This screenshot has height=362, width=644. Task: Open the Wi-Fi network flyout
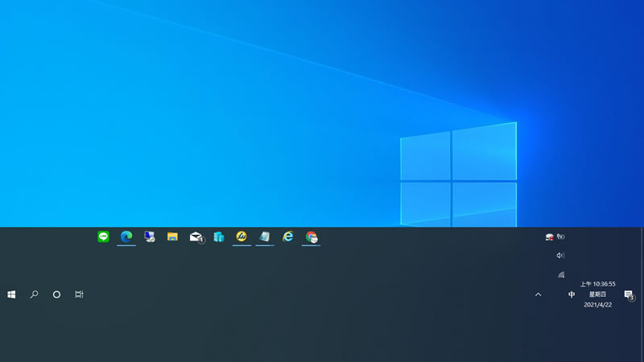(x=561, y=274)
